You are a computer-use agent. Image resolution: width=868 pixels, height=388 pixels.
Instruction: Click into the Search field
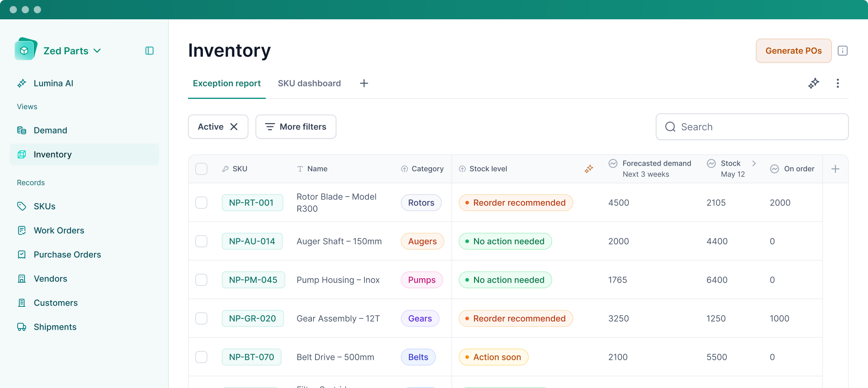(x=751, y=127)
